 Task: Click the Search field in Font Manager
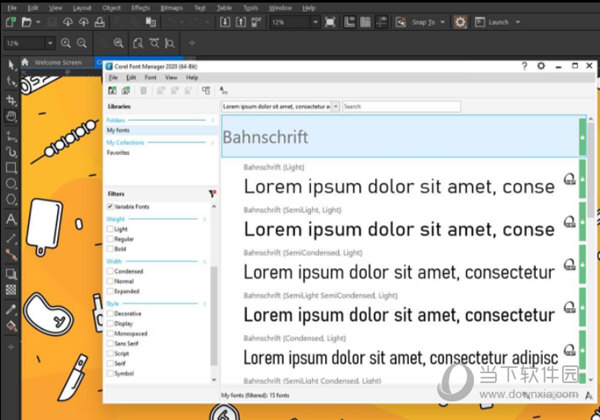[x=401, y=106]
